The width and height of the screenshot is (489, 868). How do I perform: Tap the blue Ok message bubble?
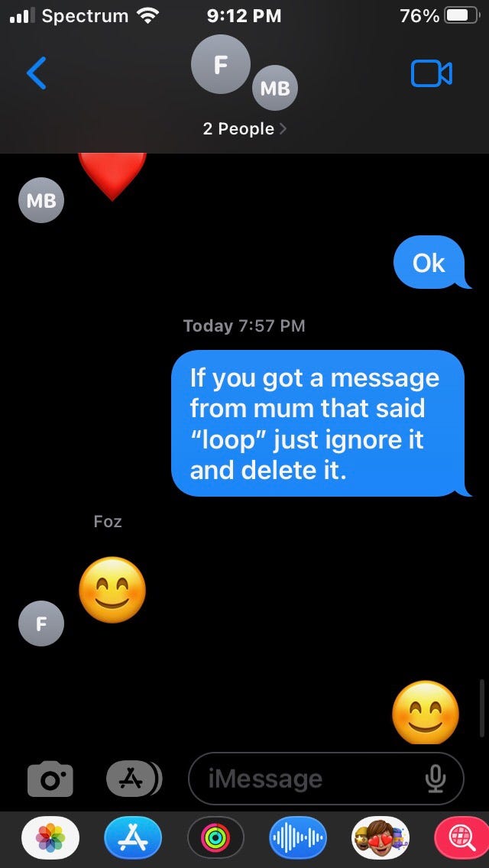[x=430, y=262]
